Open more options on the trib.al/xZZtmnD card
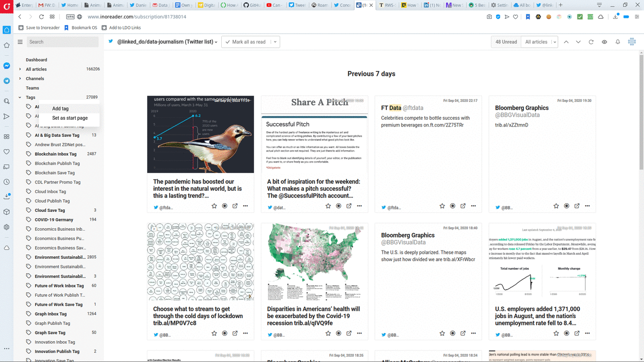This screenshot has width=644, height=362. click(587, 206)
